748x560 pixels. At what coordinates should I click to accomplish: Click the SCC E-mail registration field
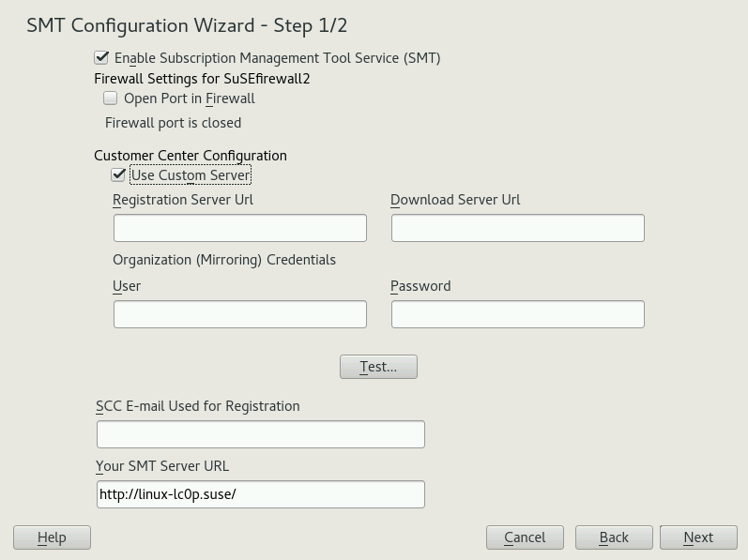tap(260, 434)
